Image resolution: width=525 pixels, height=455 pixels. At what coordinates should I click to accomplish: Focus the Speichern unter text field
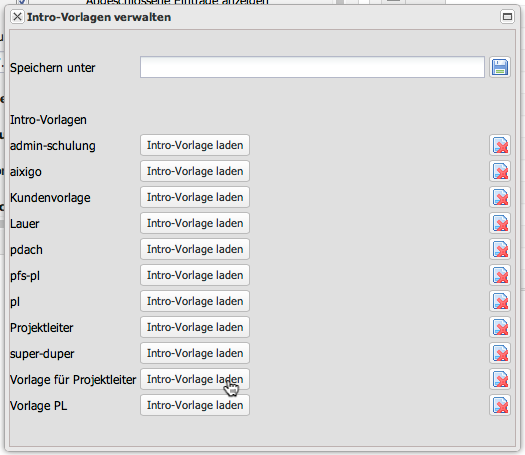(312, 67)
